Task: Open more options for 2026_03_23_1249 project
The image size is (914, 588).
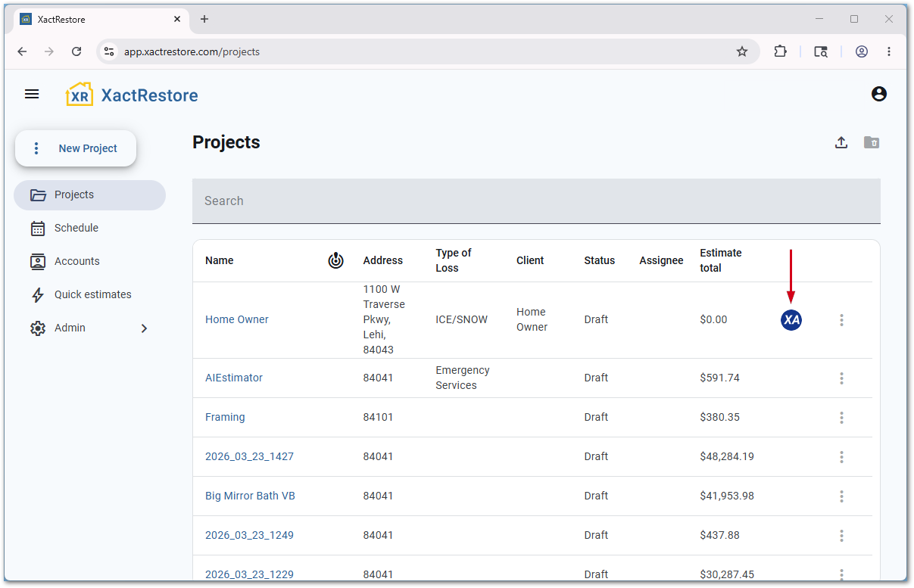Action: pyautogui.click(x=841, y=536)
